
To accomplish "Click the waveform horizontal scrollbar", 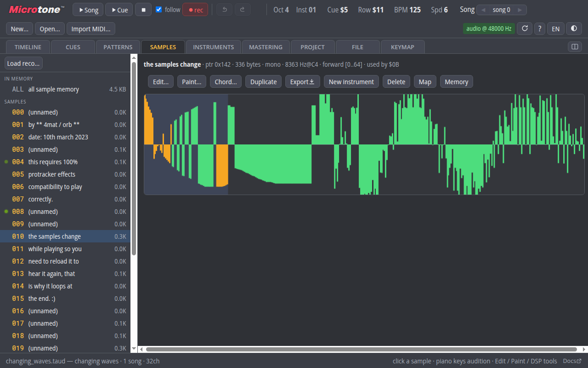I will [x=362, y=350].
